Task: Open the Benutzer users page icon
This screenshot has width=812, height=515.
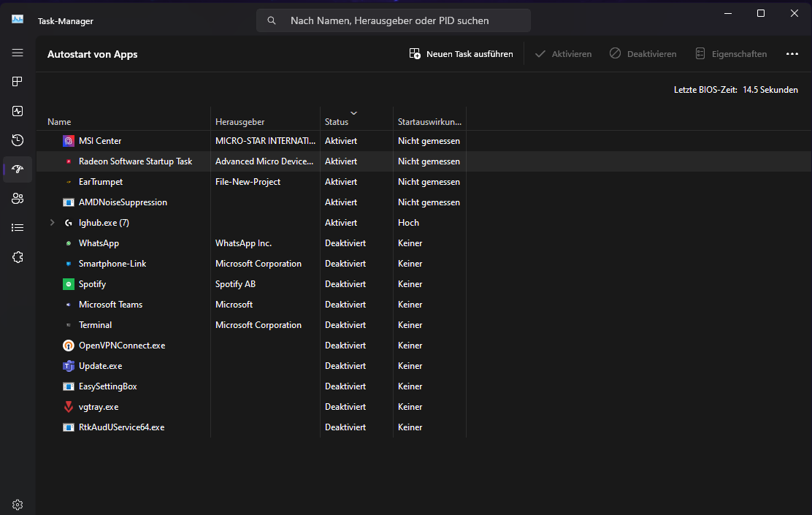Action: click(x=18, y=199)
